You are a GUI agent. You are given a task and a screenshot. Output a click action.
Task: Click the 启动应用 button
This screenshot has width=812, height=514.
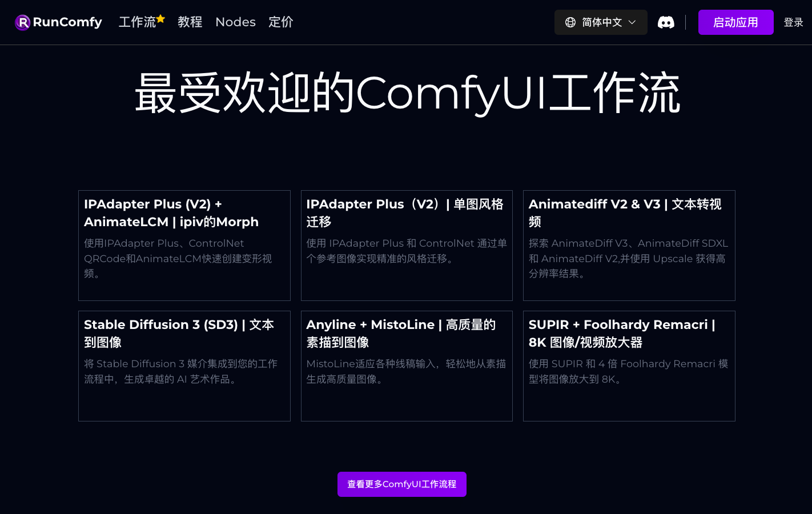point(735,22)
